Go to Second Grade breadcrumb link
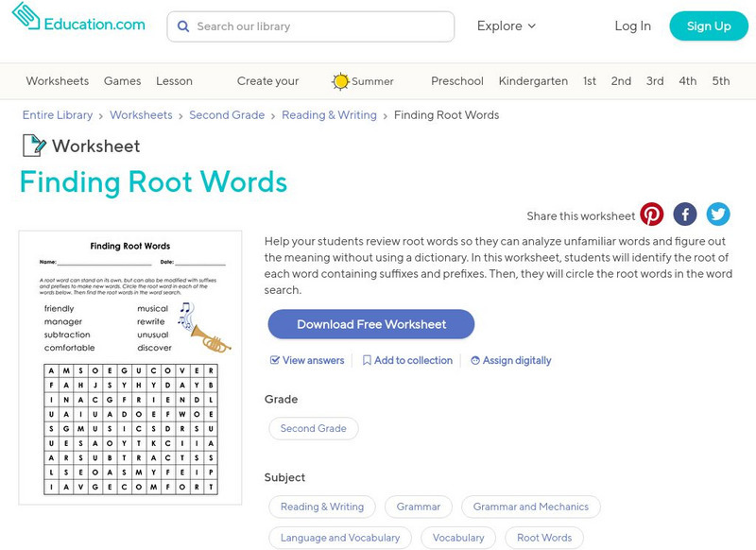This screenshot has height=550, width=756. click(227, 115)
